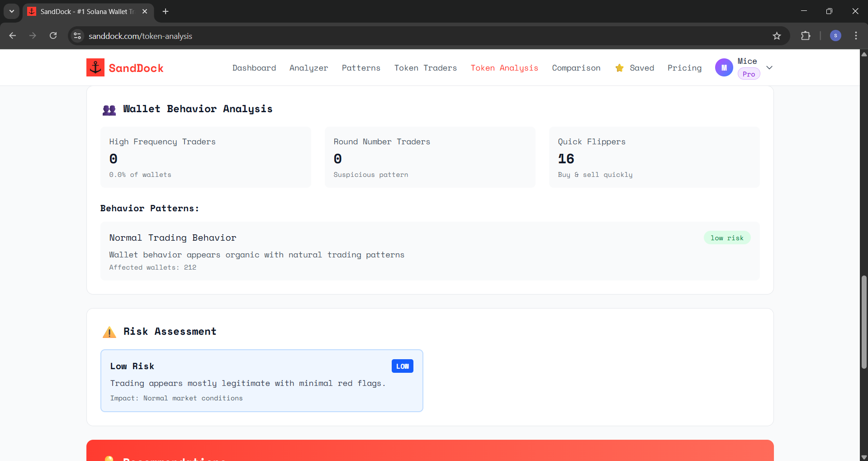Click the scrollbar down arrow
The height and width of the screenshot is (461, 868).
click(x=864, y=457)
